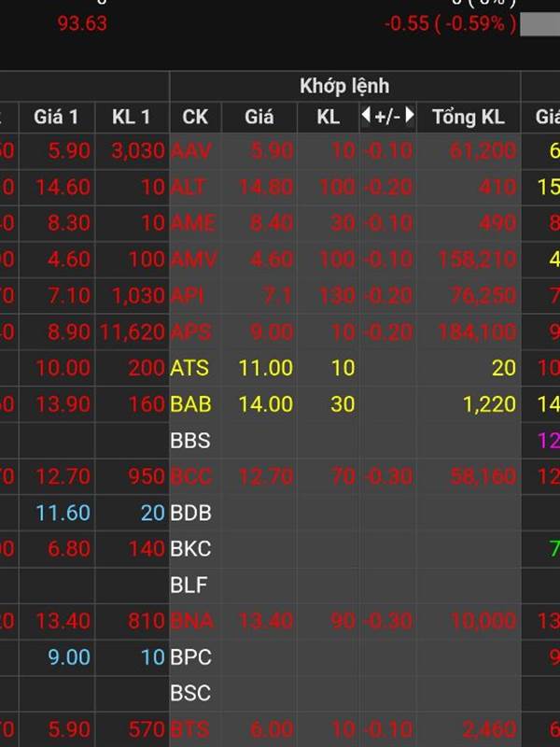560x747 pixels.
Task: Sort by the CK column header
Action: pyautogui.click(x=195, y=117)
